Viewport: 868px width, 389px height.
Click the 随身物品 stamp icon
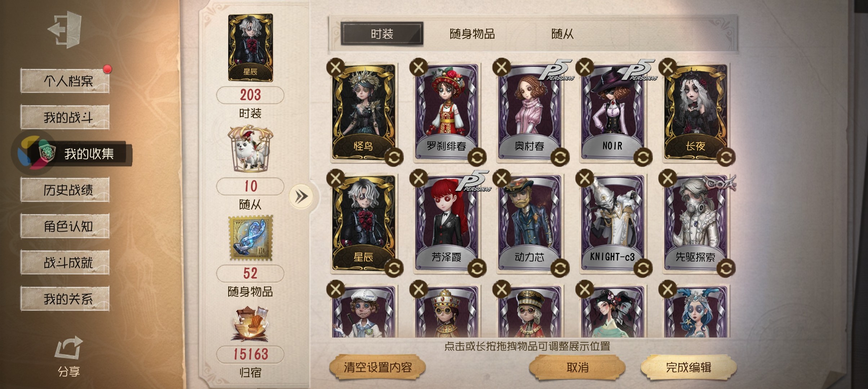point(251,238)
